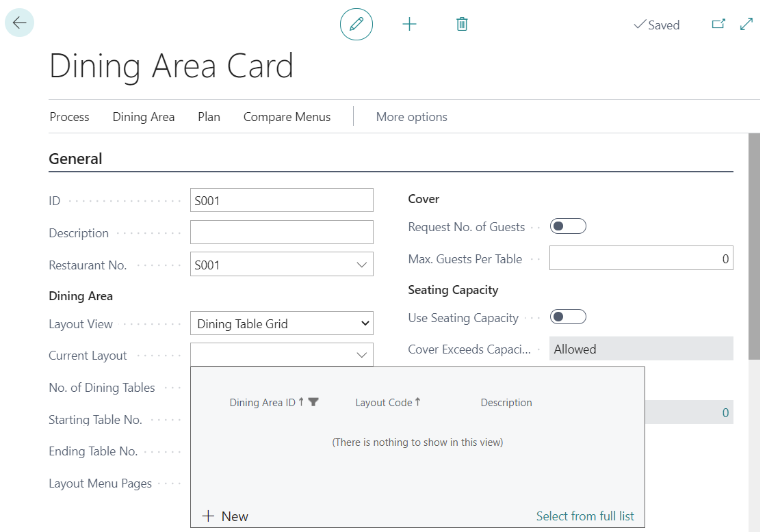Toggle Request No. of Guests switch

[x=568, y=226]
